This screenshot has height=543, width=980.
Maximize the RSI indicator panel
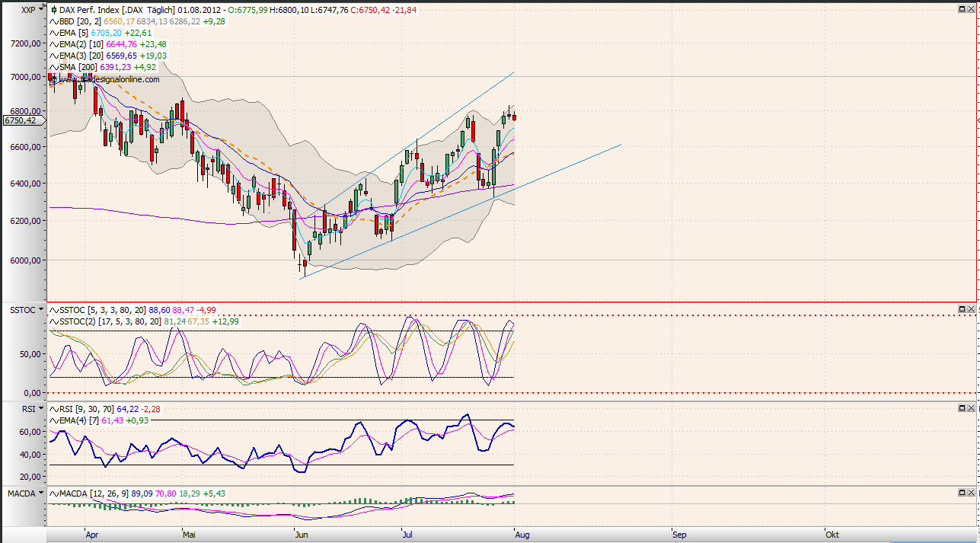coord(962,408)
